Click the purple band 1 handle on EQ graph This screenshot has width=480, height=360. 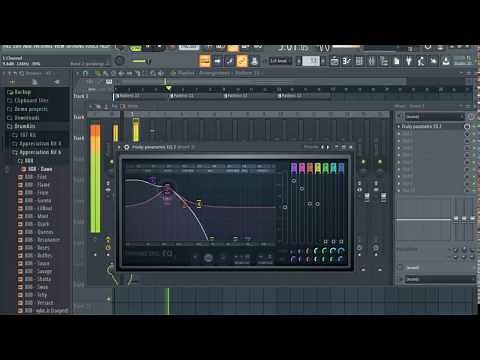pyautogui.click(x=152, y=180)
